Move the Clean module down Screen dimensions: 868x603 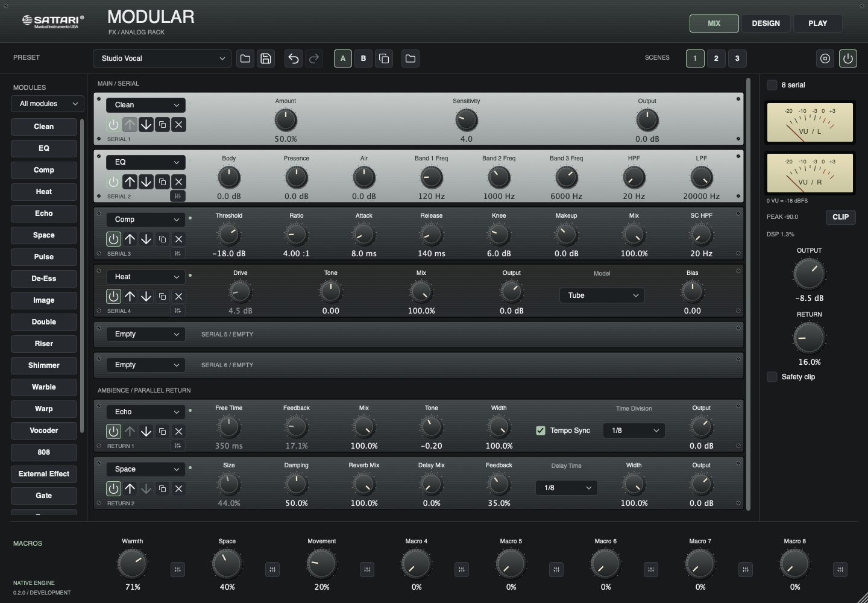pos(146,125)
